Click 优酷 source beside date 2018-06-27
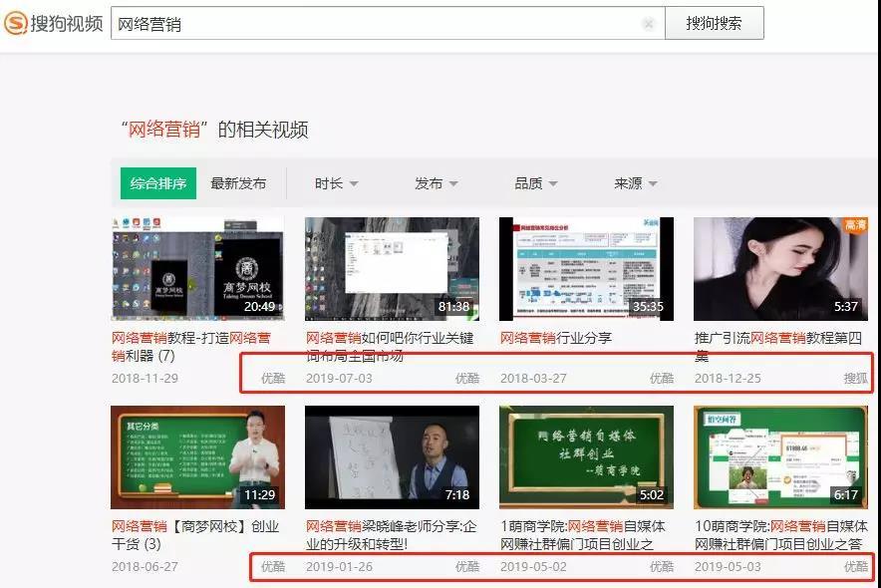Viewport: 881px width, 588px height. (x=273, y=567)
